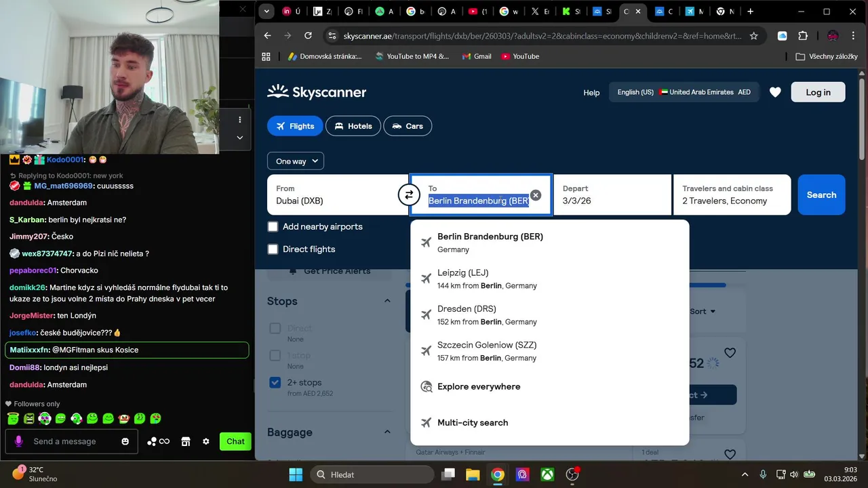Viewport: 868px width, 488px height.
Task: Open the Chrome three-dot menu
Action: 854,36
